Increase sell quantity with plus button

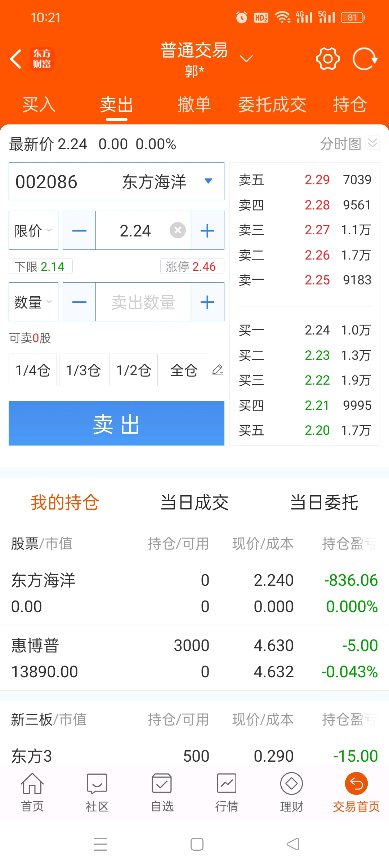point(207,302)
